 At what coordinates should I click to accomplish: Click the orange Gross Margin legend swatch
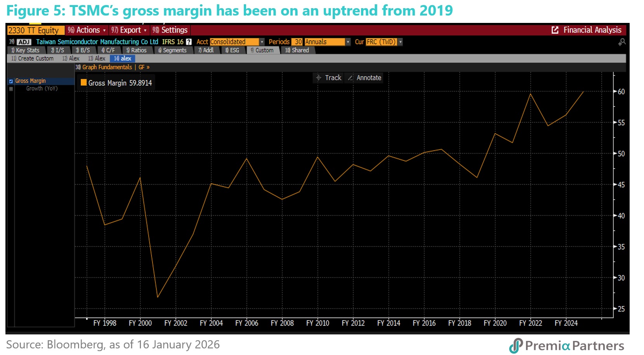[83, 82]
